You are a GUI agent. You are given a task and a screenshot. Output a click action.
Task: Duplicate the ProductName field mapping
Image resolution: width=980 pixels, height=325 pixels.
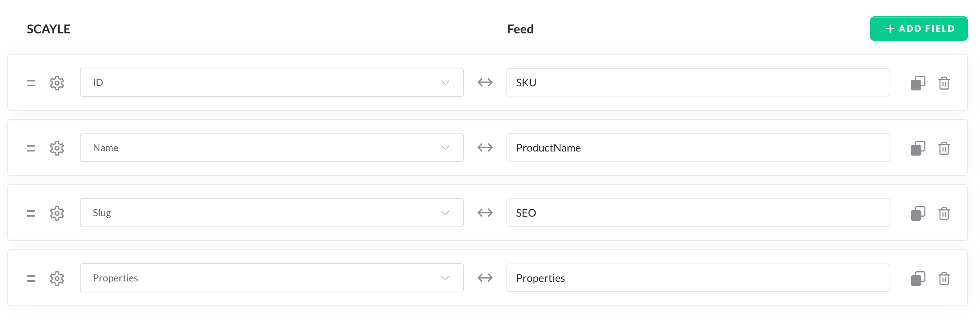918,148
